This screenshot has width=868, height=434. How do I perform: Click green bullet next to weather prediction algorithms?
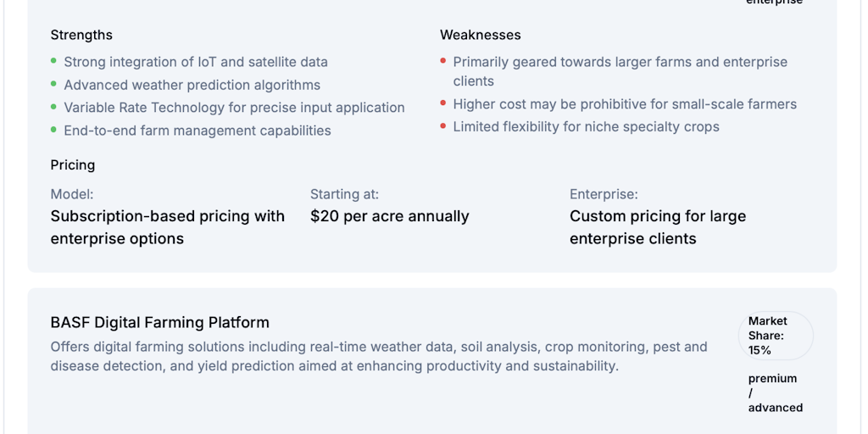click(x=53, y=84)
